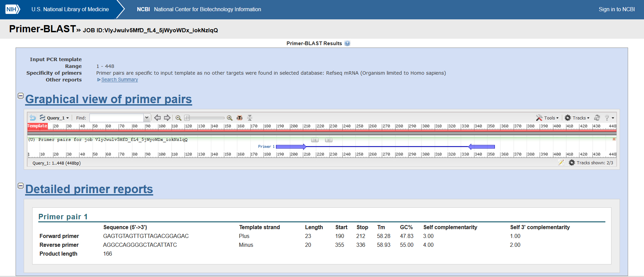Zoom in with the magnifier plus icon
Screen dimensions: 644x277
pyautogui.click(x=229, y=118)
